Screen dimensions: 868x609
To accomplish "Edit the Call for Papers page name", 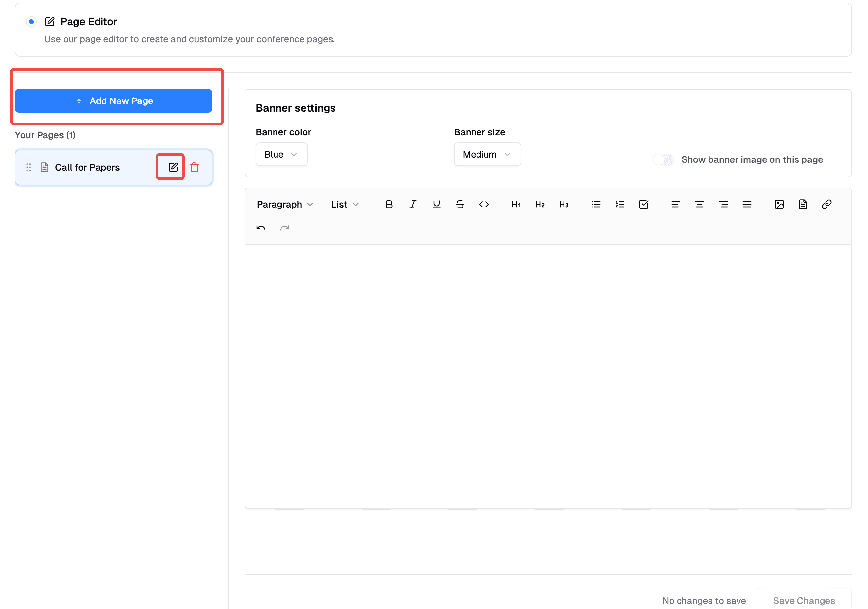I will coord(174,167).
